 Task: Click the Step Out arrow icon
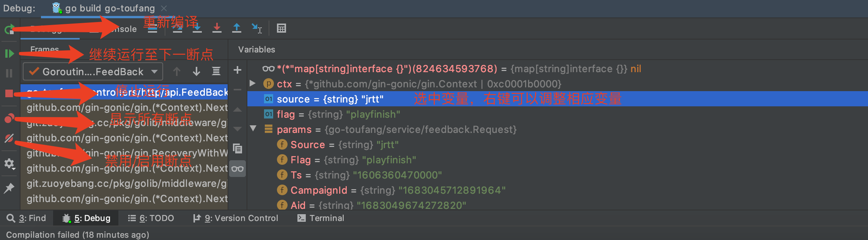pyautogui.click(x=237, y=28)
